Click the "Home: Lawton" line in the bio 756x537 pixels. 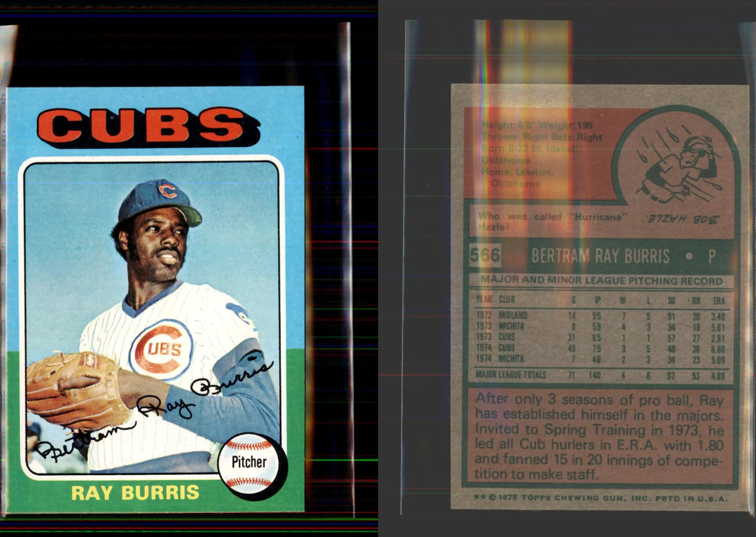(517, 172)
